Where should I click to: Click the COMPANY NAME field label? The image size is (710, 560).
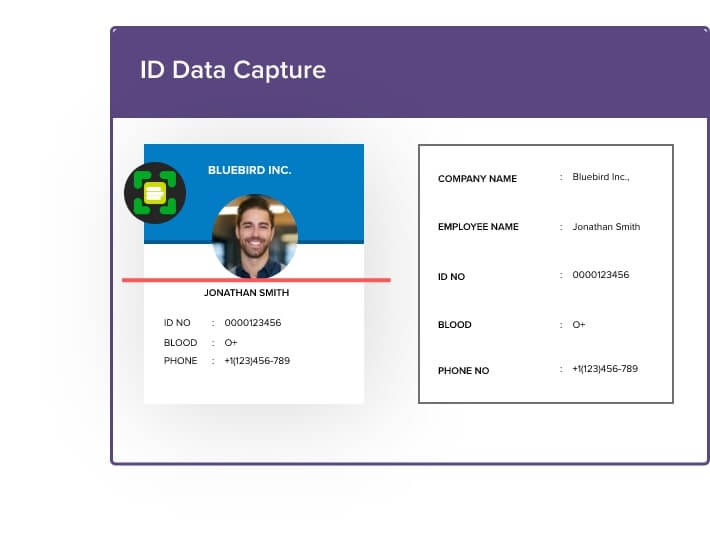coord(477,179)
